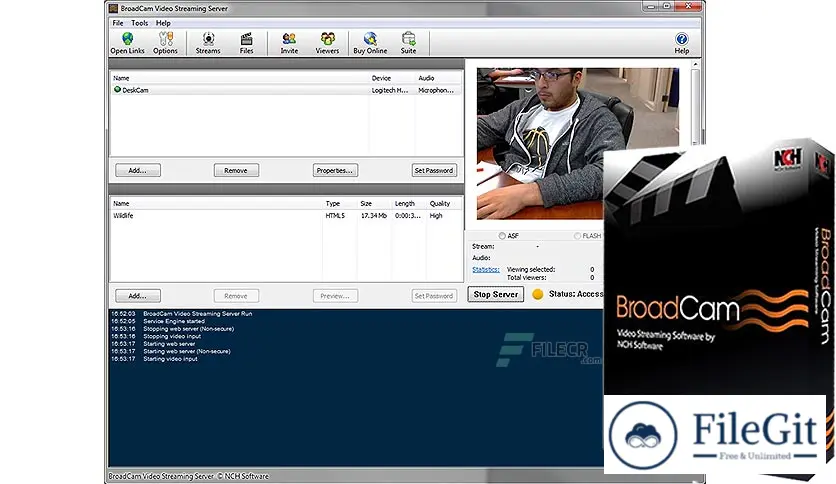
Task: Click the Logitech device cell
Action: point(390,91)
